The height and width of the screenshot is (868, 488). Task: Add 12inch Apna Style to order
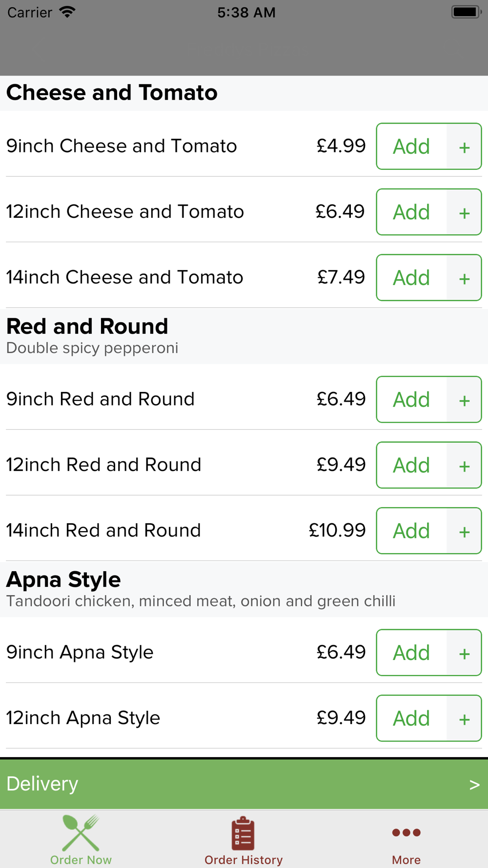coord(411,718)
